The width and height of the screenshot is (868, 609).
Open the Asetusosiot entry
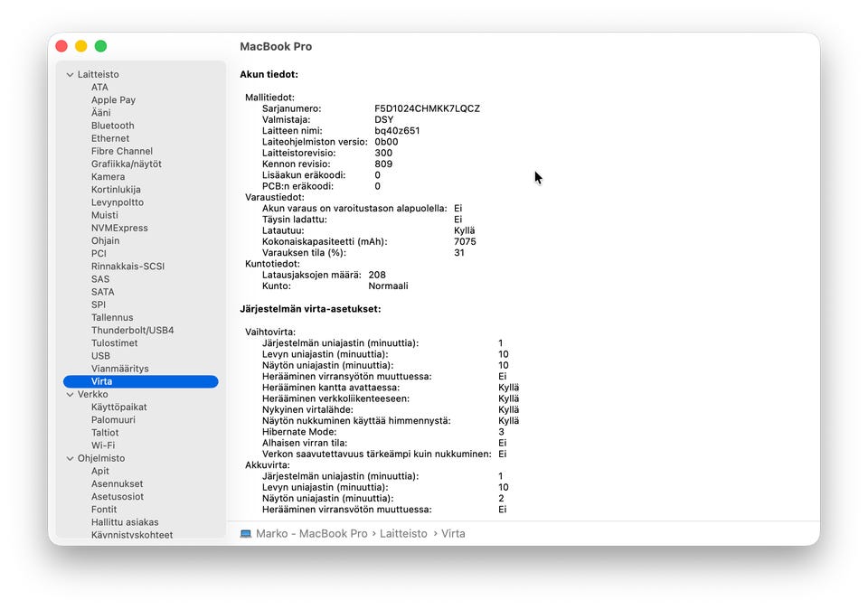pos(118,496)
